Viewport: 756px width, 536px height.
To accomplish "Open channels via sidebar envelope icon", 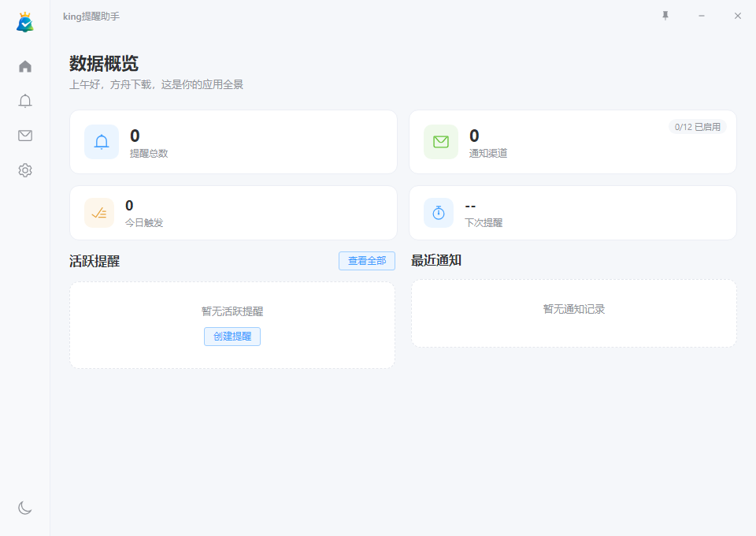I will point(24,136).
